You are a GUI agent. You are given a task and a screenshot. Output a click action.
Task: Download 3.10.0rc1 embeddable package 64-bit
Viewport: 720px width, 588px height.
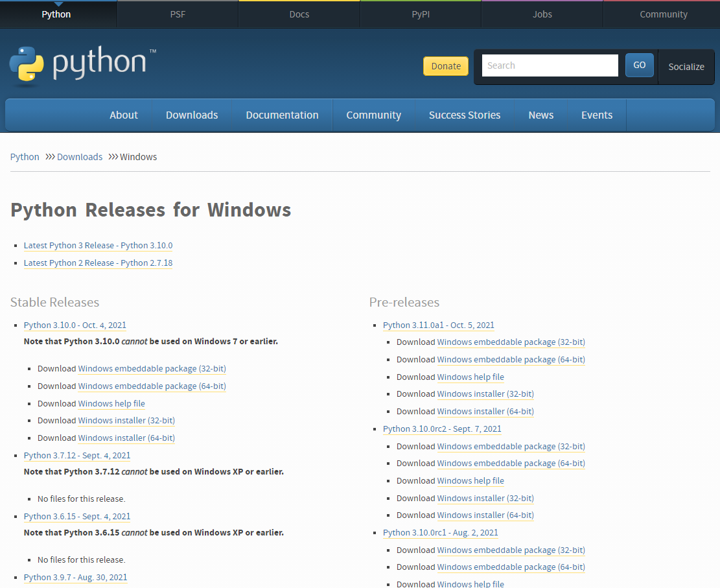(511, 567)
